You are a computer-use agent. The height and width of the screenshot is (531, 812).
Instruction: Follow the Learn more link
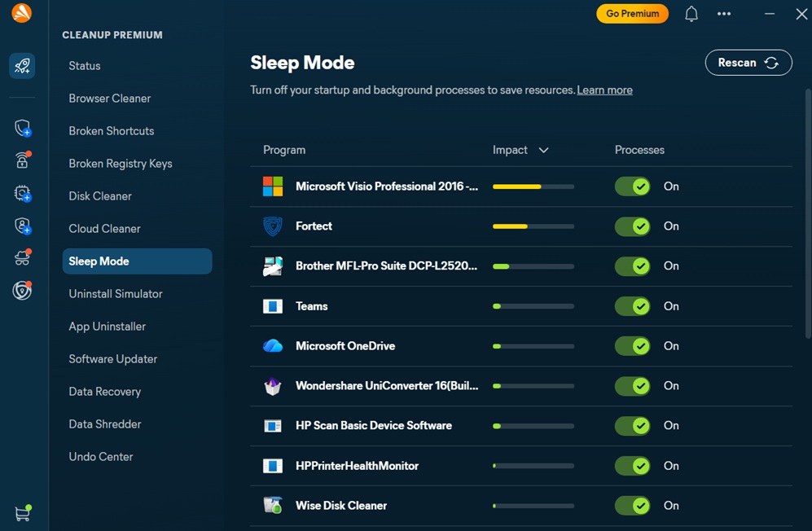click(605, 90)
